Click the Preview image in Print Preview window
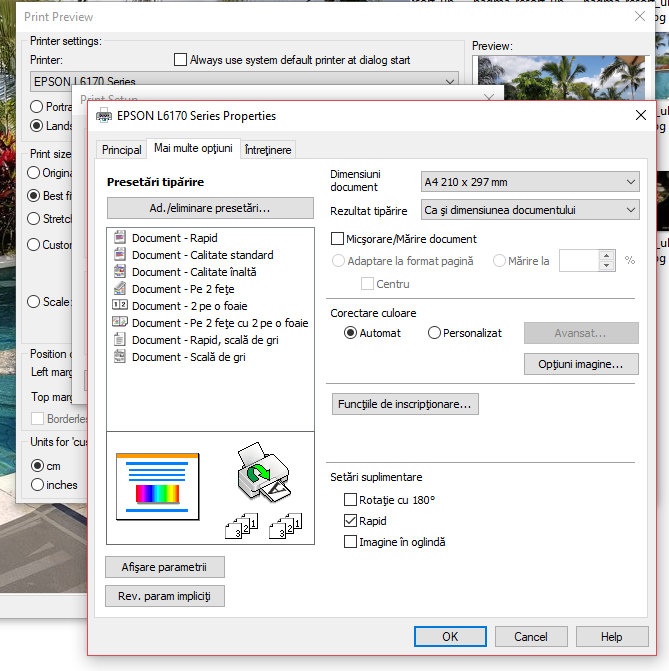 coord(561,78)
